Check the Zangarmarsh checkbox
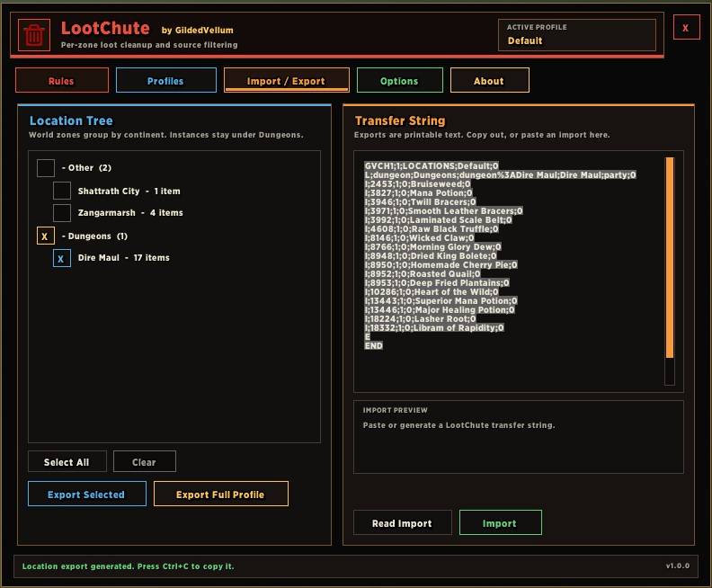The height and width of the screenshot is (588, 712). (x=62, y=212)
